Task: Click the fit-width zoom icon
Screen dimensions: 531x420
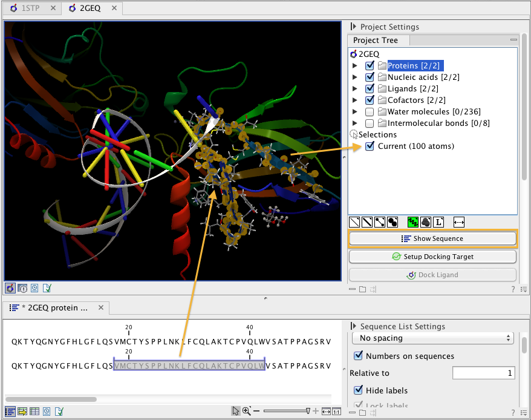Action: (326, 411)
